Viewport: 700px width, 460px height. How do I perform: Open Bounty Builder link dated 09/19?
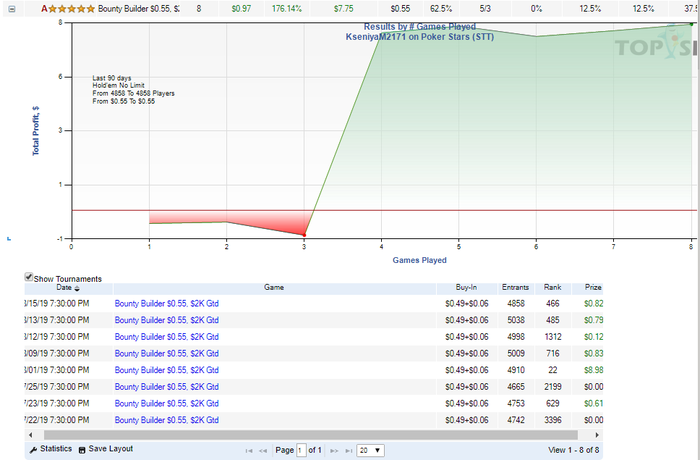pyautogui.click(x=167, y=354)
